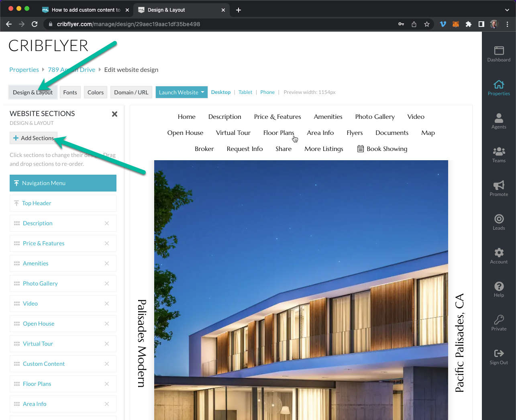The width and height of the screenshot is (516, 420).
Task: Select Tablet preview mode
Action: pos(245,92)
